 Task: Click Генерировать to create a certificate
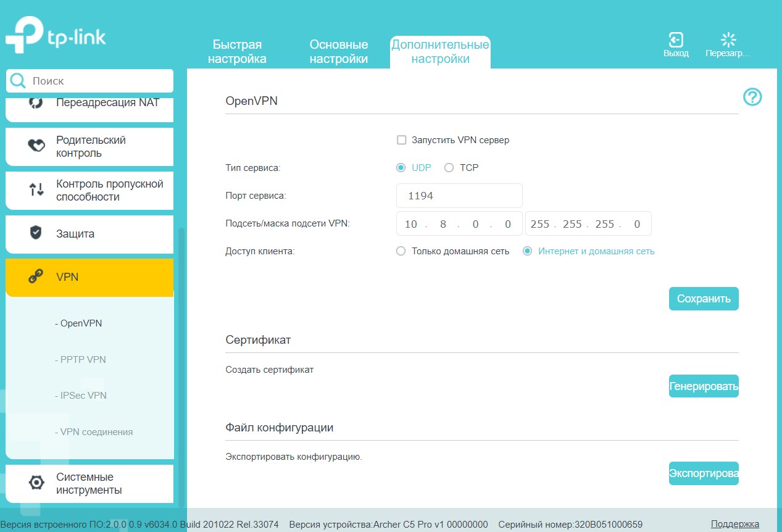[x=704, y=386]
